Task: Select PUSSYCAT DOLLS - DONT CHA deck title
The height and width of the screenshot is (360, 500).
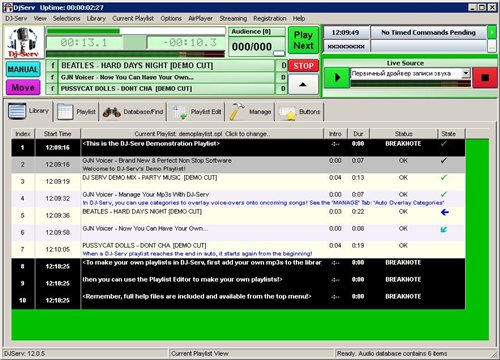Action: point(167,89)
